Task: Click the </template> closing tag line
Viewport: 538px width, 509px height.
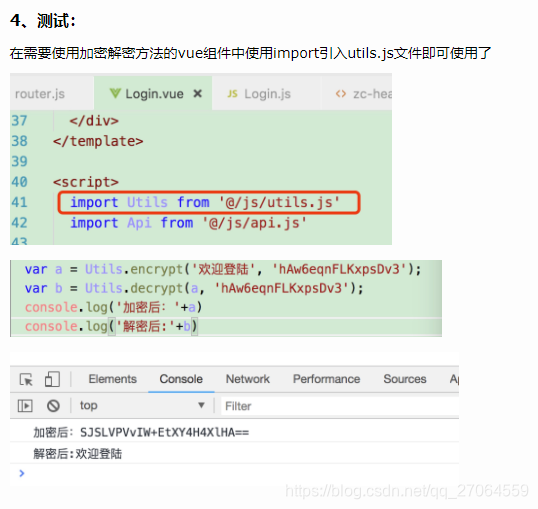Action: (98, 141)
